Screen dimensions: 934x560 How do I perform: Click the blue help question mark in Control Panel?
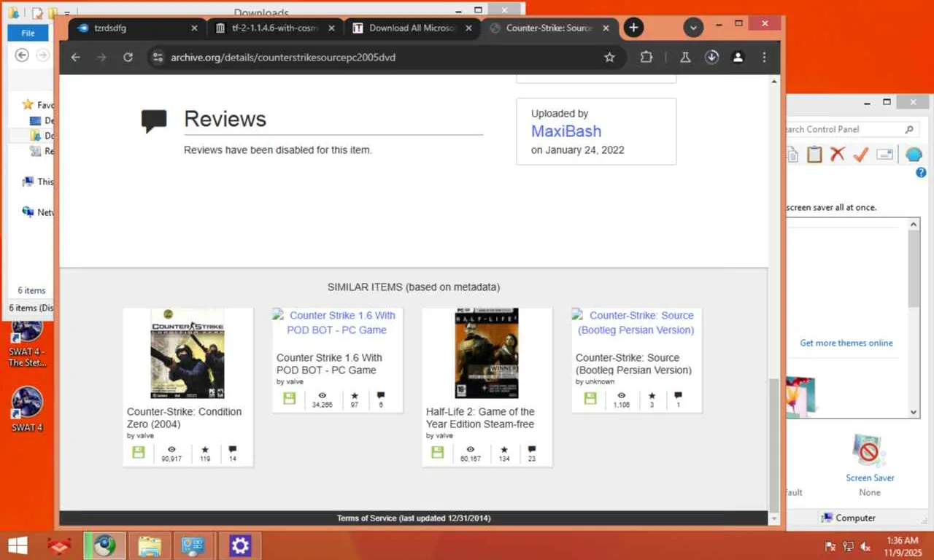pyautogui.click(x=921, y=173)
